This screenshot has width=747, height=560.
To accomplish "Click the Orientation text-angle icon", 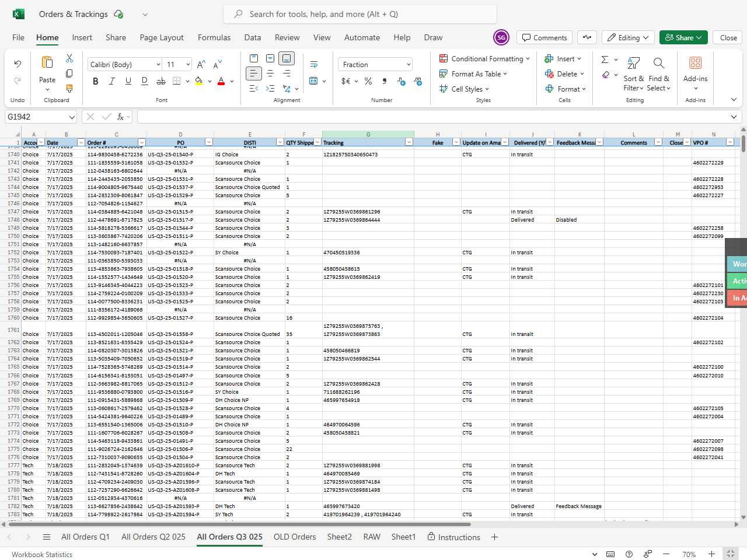I will pos(287,89).
